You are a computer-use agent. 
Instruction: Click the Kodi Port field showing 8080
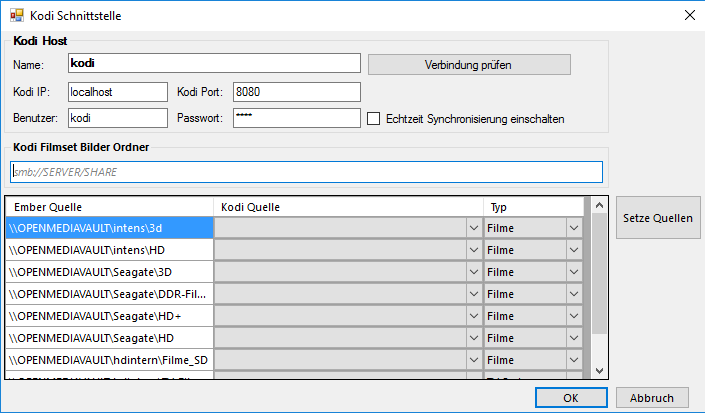click(297, 92)
